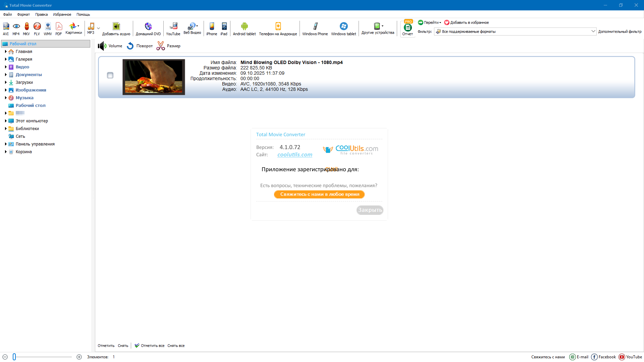The image size is (644, 362).
Task: Click Снять все to uncheck all
Action: (176, 346)
